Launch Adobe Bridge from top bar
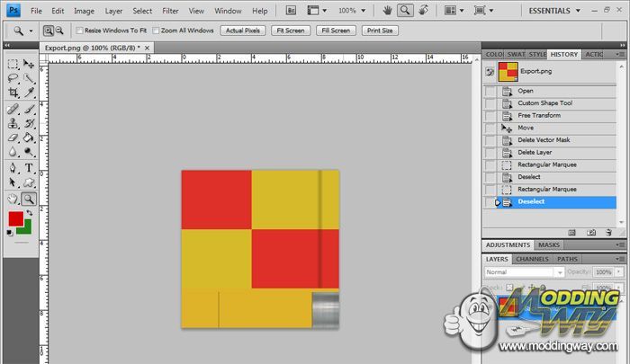 pyautogui.click(x=292, y=11)
